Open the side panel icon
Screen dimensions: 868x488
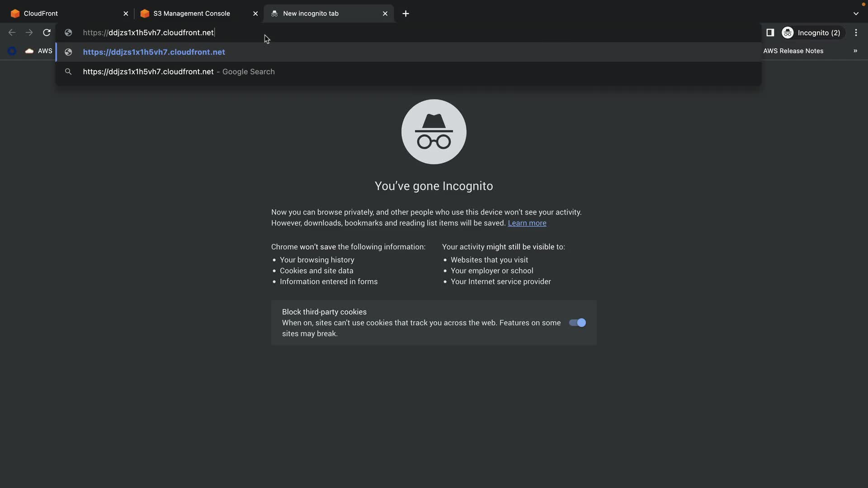click(770, 33)
